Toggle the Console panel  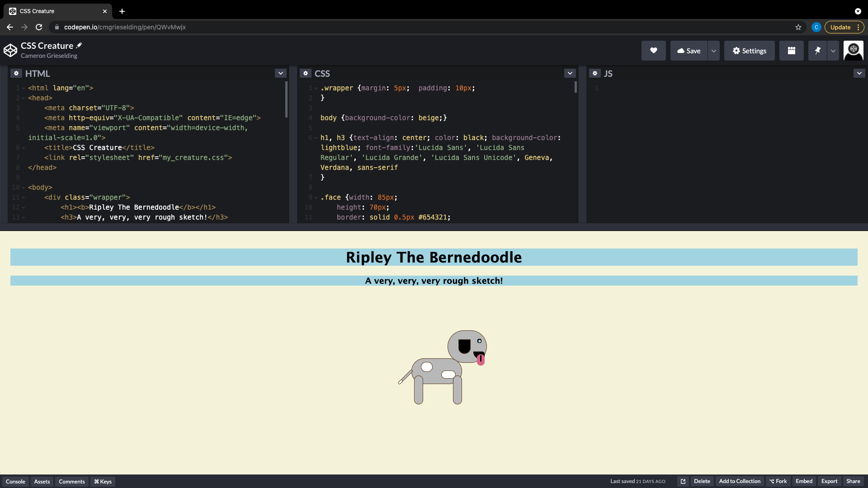[15, 481]
